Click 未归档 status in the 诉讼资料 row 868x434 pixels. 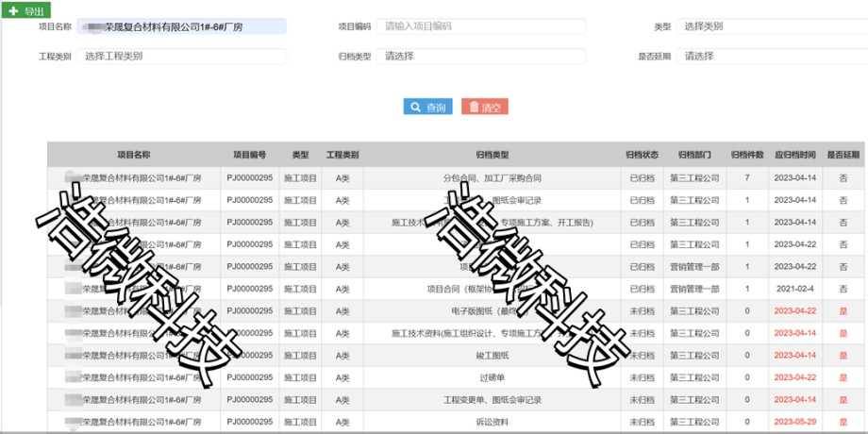tap(643, 422)
